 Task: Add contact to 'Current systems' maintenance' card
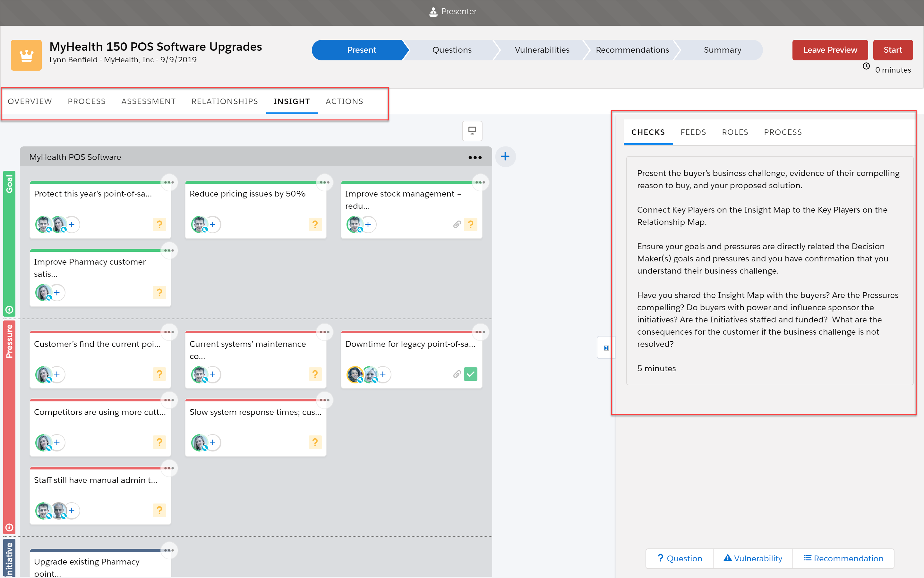pos(212,374)
